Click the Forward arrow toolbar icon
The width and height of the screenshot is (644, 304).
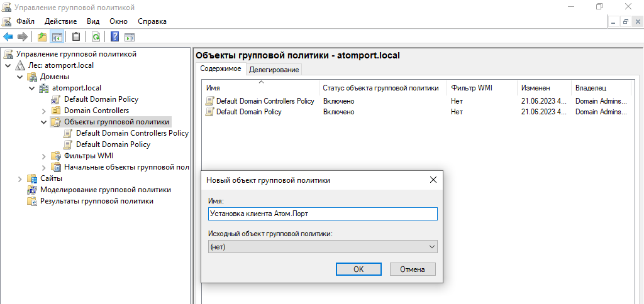click(22, 36)
